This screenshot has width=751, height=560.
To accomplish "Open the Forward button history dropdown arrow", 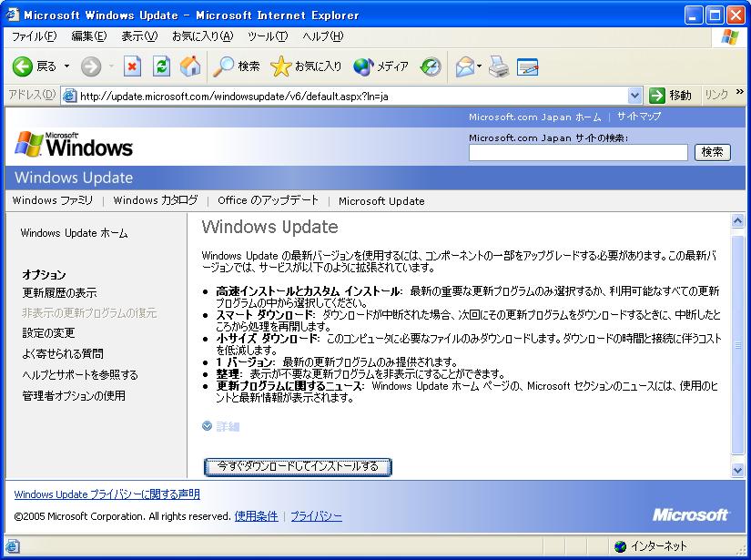I will 111,66.
